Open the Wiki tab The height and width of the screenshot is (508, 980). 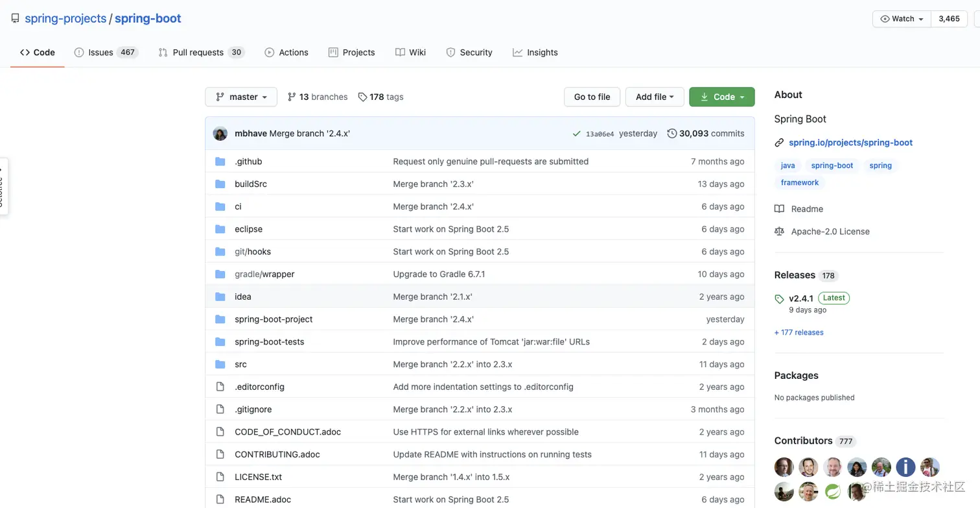click(x=411, y=53)
